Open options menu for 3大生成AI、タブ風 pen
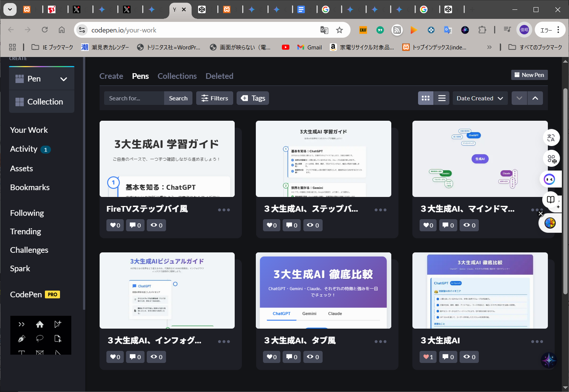Viewport: 569px width, 392px height. [380, 341]
